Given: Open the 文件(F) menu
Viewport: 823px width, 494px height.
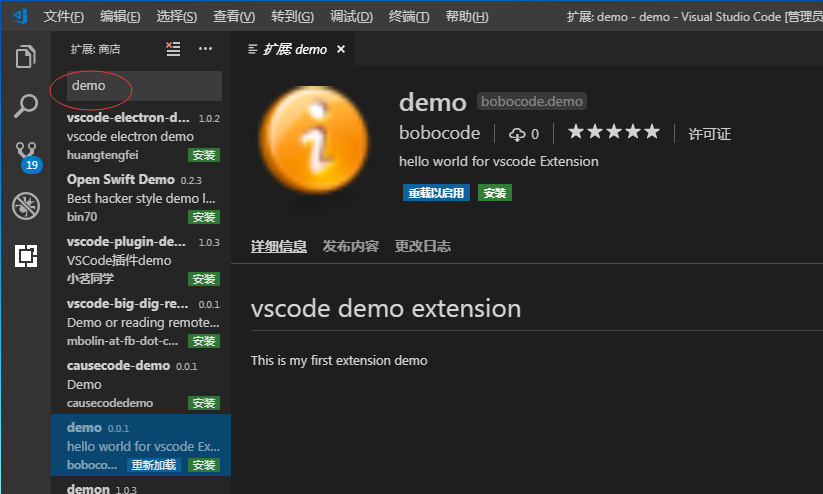Looking at the screenshot, I should (x=64, y=16).
